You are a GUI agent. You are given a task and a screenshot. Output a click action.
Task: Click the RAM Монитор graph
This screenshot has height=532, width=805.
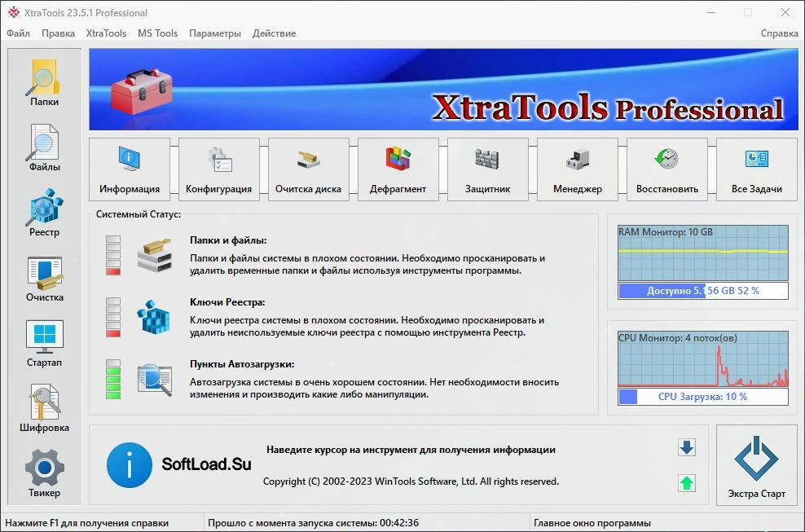coord(703,253)
